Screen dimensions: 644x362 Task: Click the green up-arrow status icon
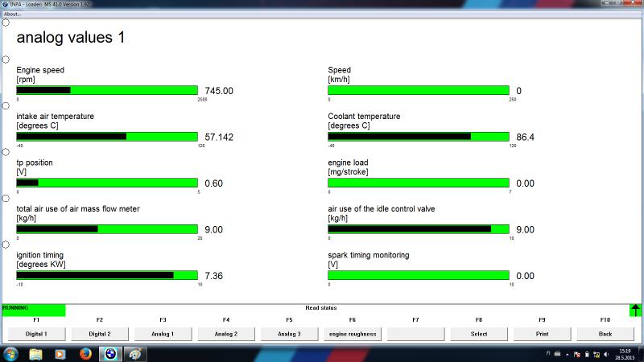coord(636,310)
